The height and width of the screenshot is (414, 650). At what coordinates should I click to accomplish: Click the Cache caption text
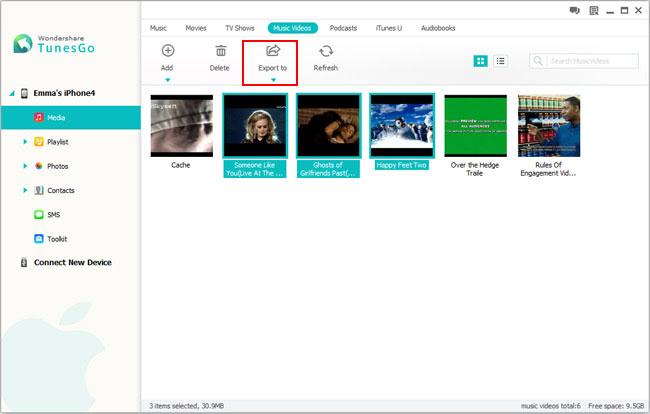(181, 165)
